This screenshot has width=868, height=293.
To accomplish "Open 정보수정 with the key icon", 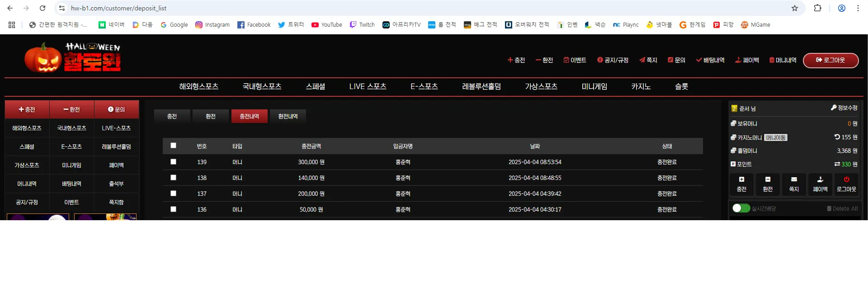I will coord(844,108).
